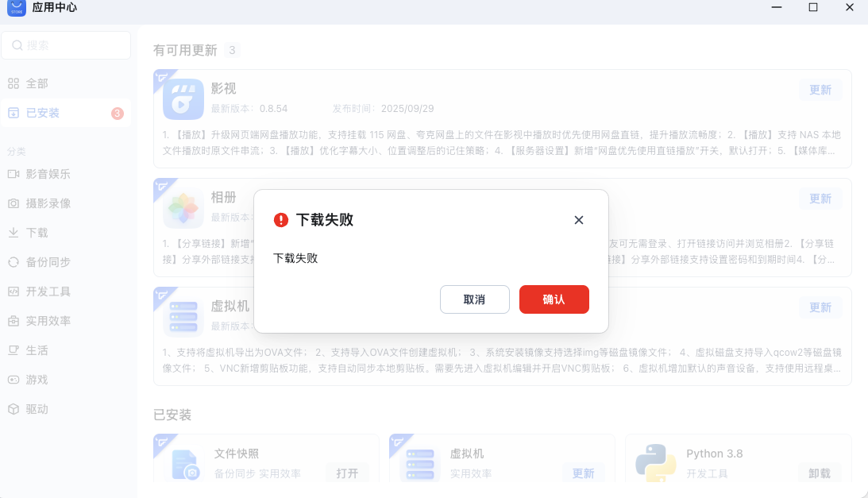Select 已安装 in the sidebar
The height and width of the screenshot is (498, 868).
66,113
